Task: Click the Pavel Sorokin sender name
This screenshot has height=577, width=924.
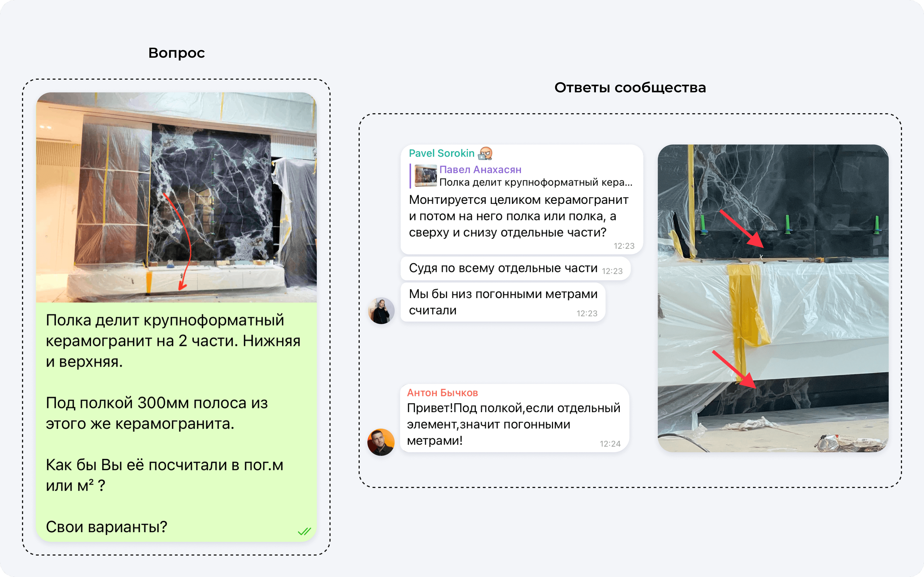Action: (441, 153)
